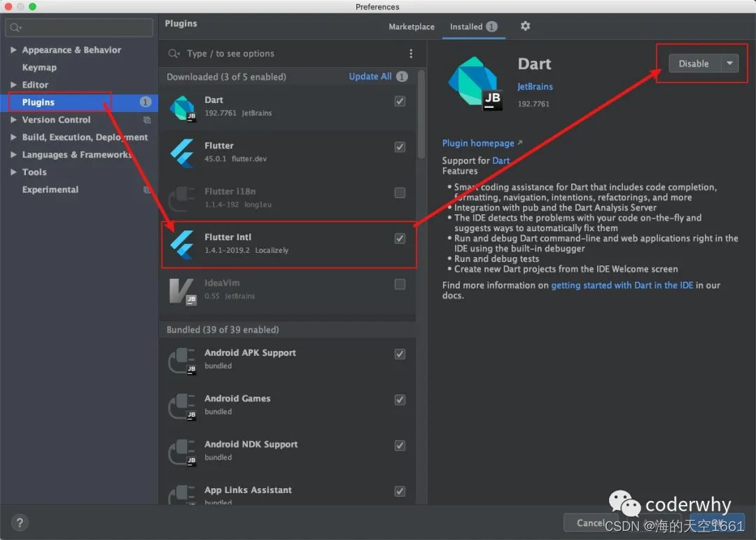This screenshot has width=756, height=540.
Task: Click the Dart plugin icon in list
Action: [x=182, y=108]
